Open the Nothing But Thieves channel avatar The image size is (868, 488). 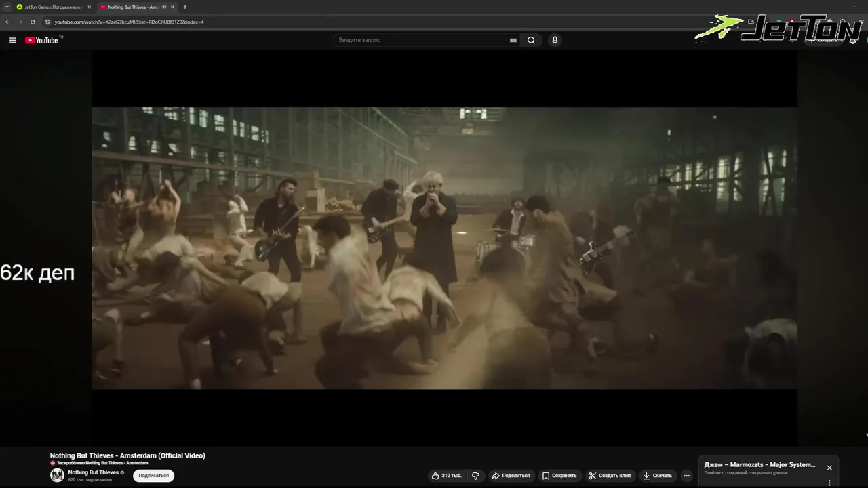tap(57, 475)
